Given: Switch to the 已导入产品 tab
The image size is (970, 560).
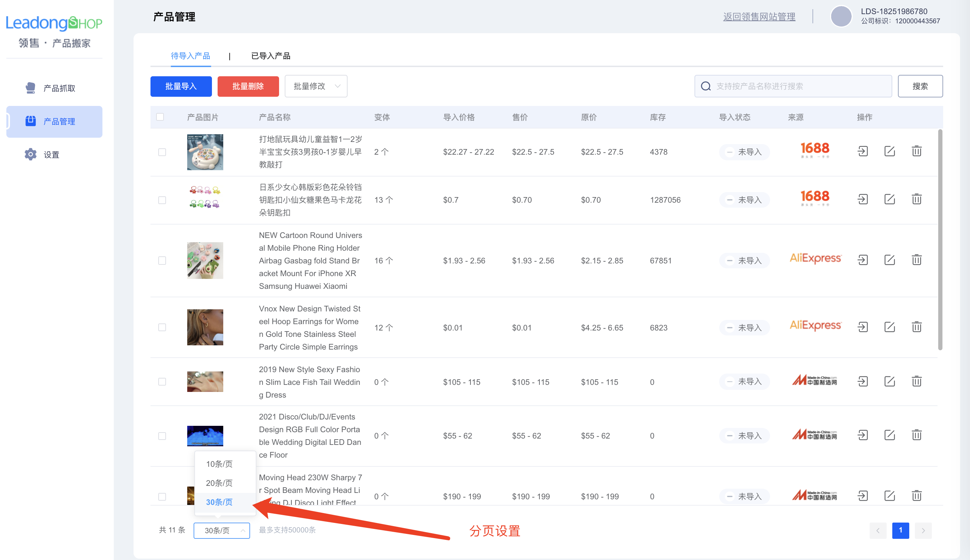Looking at the screenshot, I should coord(271,56).
